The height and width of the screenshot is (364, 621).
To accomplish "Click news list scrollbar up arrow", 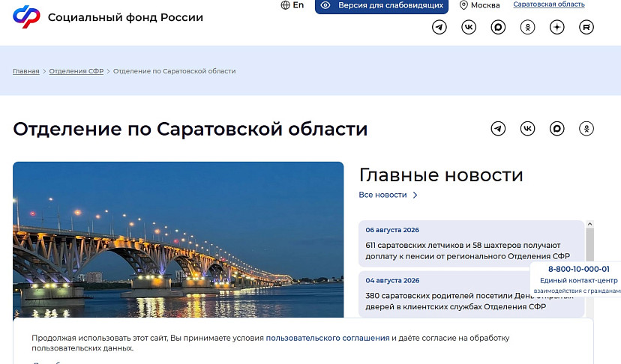I will (589, 225).
